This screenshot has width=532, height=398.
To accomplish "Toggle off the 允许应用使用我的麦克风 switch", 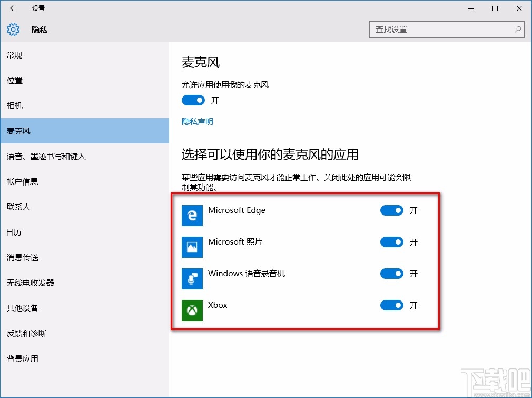I will pos(193,100).
